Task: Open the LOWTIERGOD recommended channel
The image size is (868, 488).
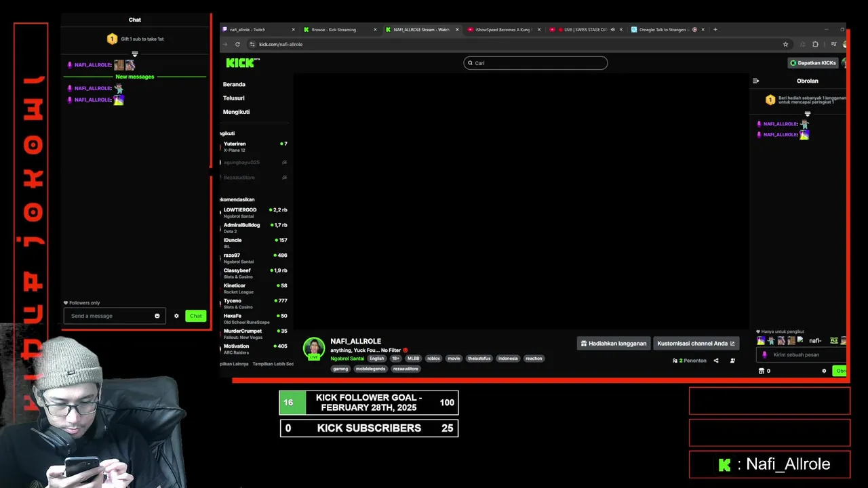Action: (255, 213)
